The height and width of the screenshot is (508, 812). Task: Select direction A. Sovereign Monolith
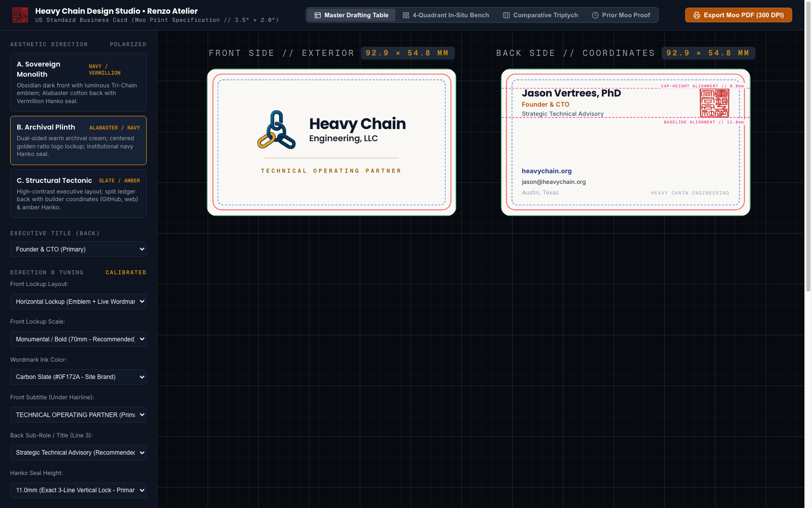[x=78, y=82]
